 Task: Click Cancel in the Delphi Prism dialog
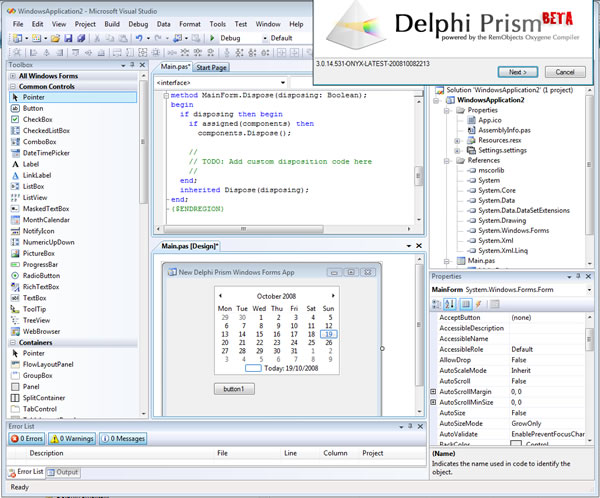(565, 72)
